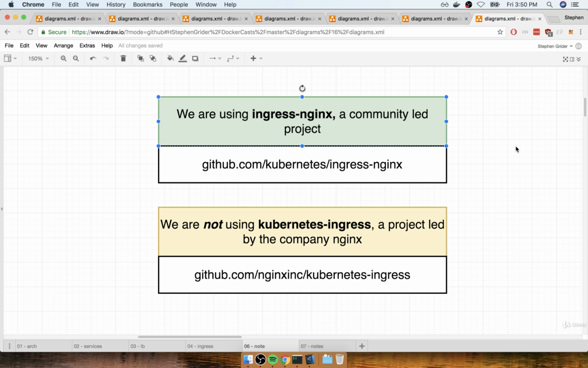The height and width of the screenshot is (368, 588).
Task: Open the 150% zoom dropdown
Action: point(39,58)
